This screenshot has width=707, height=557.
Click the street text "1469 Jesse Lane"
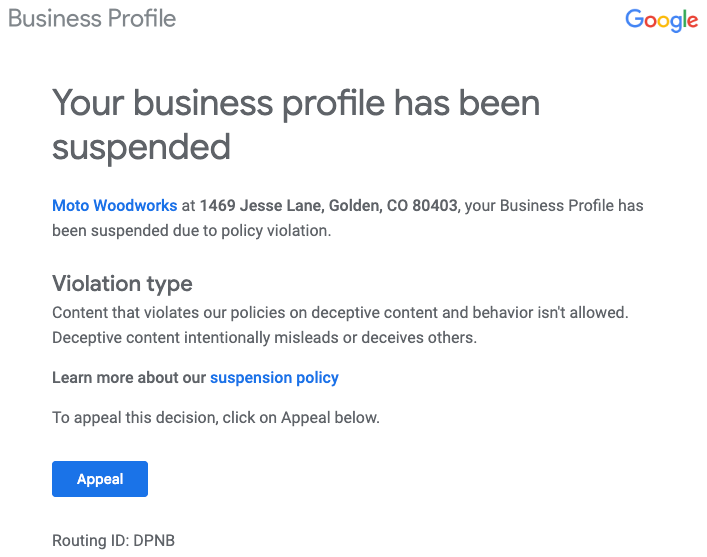tap(256, 206)
